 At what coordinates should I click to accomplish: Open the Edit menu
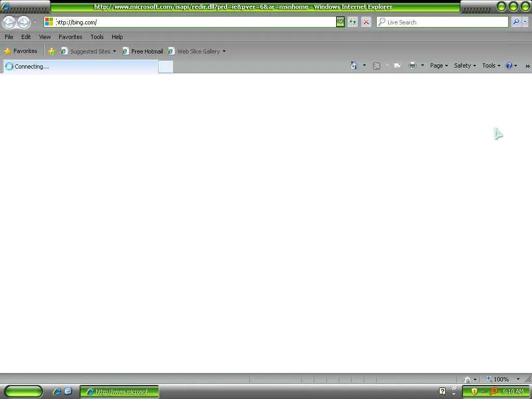tap(26, 37)
